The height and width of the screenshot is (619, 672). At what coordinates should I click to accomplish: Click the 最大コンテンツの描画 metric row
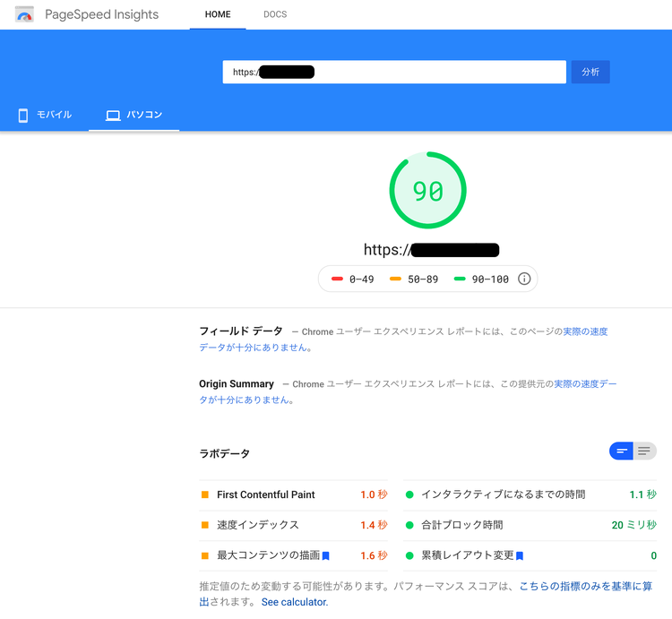point(294,555)
